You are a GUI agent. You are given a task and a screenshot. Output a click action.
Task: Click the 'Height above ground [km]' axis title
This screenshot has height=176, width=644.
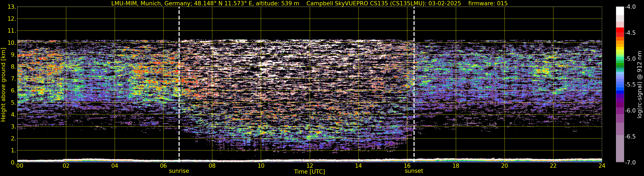[3, 85]
